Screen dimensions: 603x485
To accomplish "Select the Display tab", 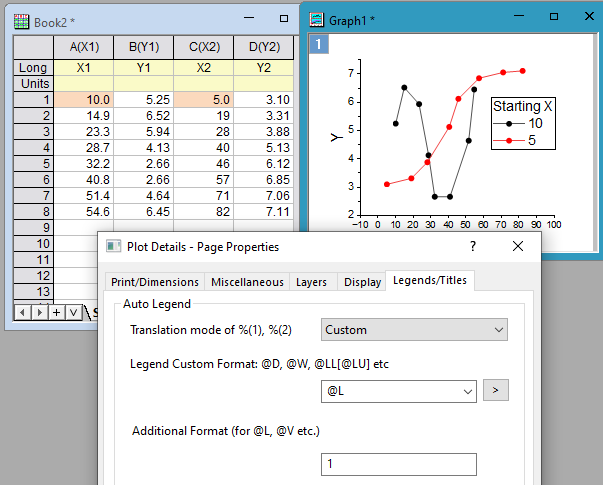I will pyautogui.click(x=362, y=282).
